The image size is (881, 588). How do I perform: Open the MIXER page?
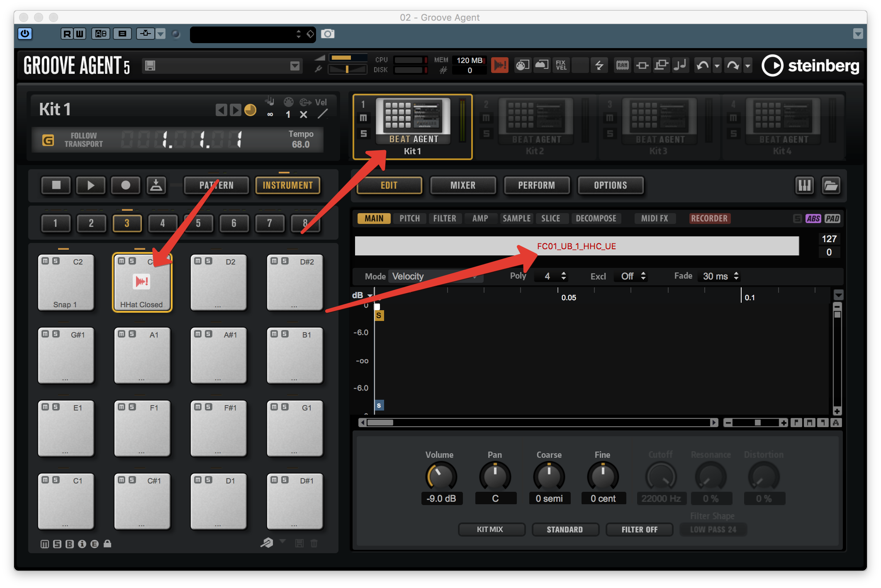pyautogui.click(x=463, y=185)
